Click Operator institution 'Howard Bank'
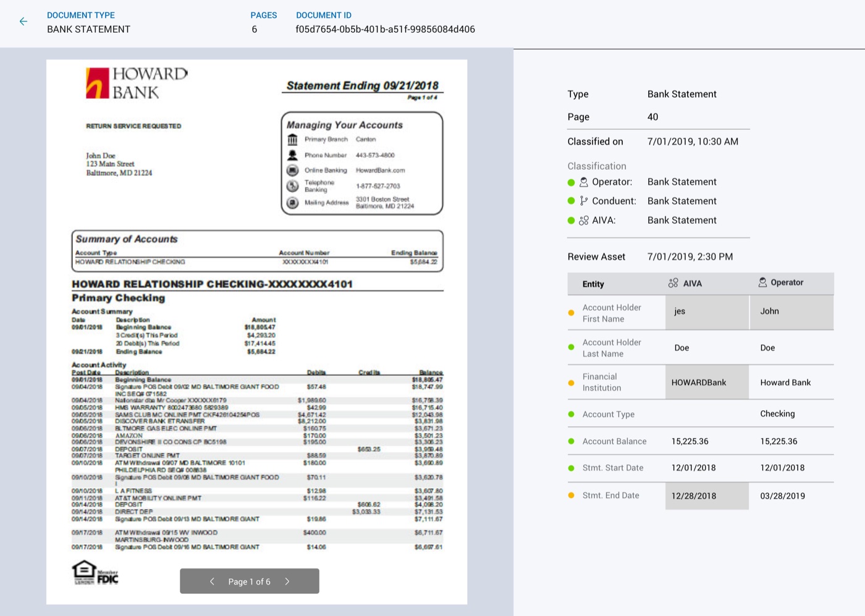Viewport: 865px width, 616px height. coord(785,382)
